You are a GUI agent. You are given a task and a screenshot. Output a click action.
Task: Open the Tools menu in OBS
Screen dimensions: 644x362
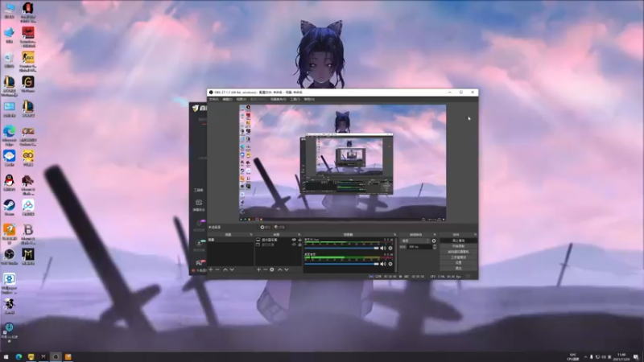pyautogui.click(x=295, y=99)
